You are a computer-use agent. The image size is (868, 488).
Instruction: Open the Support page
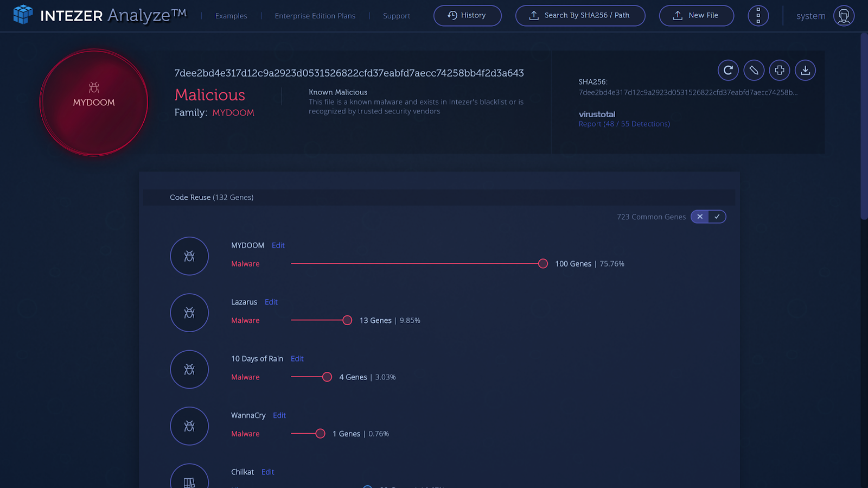point(397,16)
